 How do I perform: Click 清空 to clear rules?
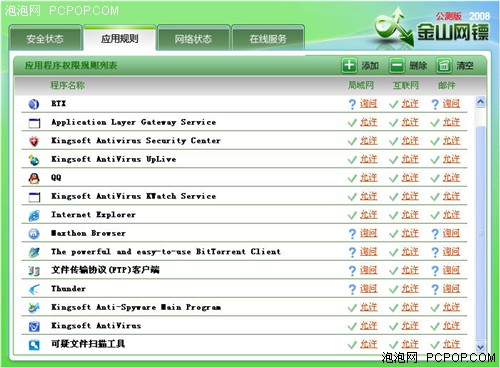pos(465,66)
